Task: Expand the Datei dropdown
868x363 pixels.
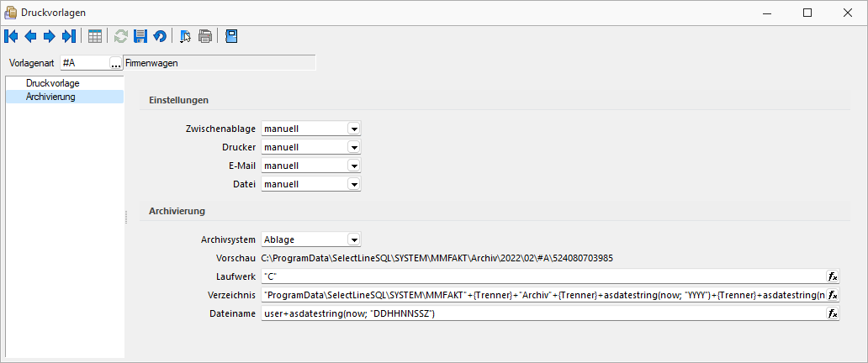Action: [x=354, y=184]
